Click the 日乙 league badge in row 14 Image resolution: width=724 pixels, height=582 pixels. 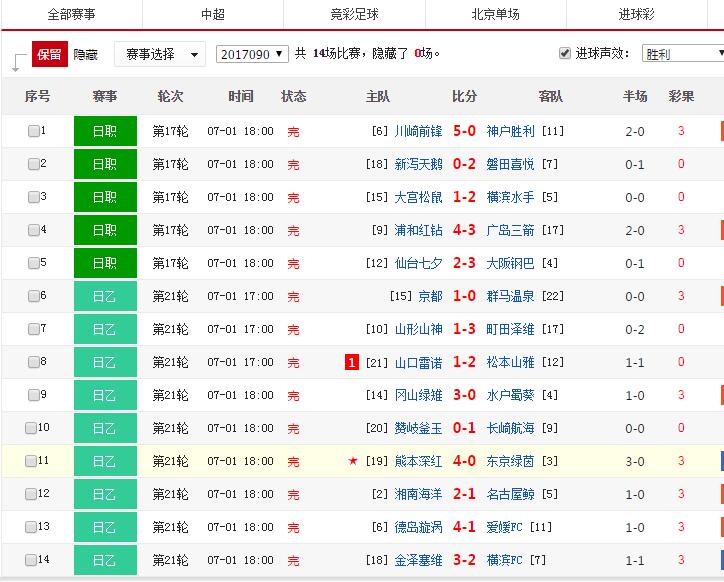click(x=104, y=560)
